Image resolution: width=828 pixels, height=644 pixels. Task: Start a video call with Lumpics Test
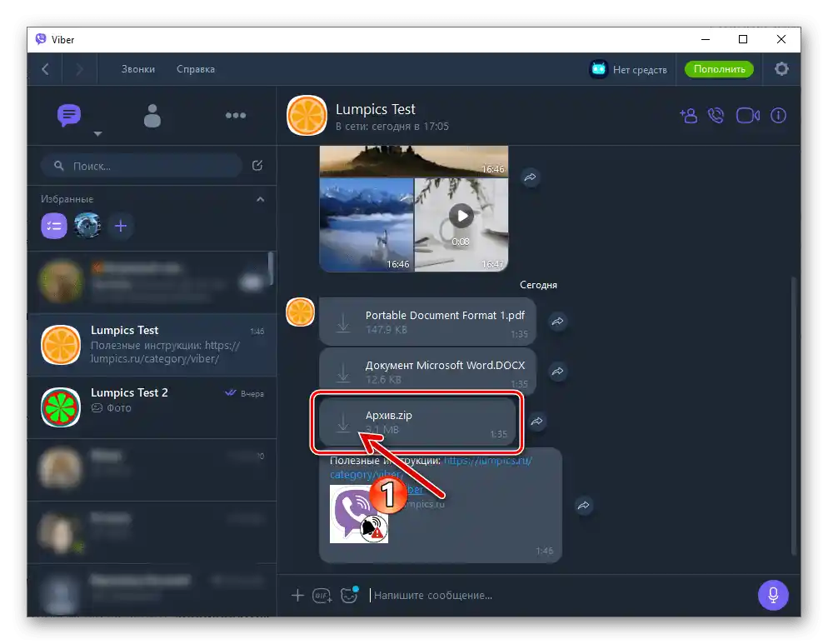click(747, 116)
